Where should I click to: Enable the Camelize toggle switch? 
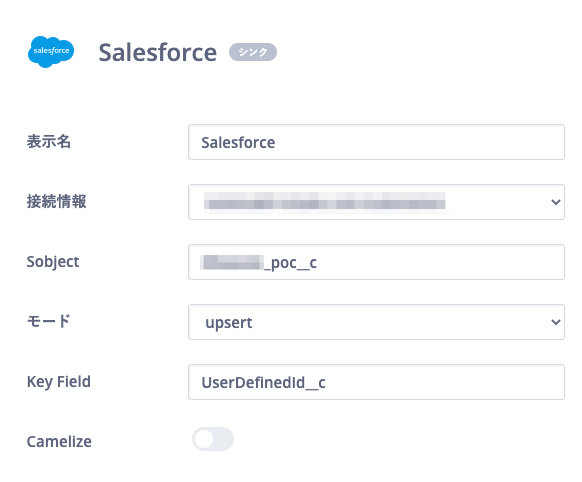213,439
